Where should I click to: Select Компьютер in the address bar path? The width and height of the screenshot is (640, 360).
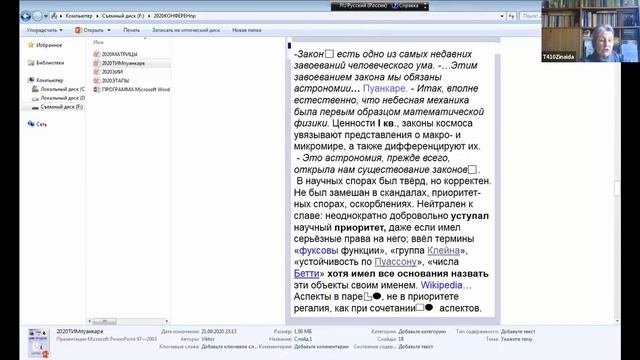(x=78, y=16)
